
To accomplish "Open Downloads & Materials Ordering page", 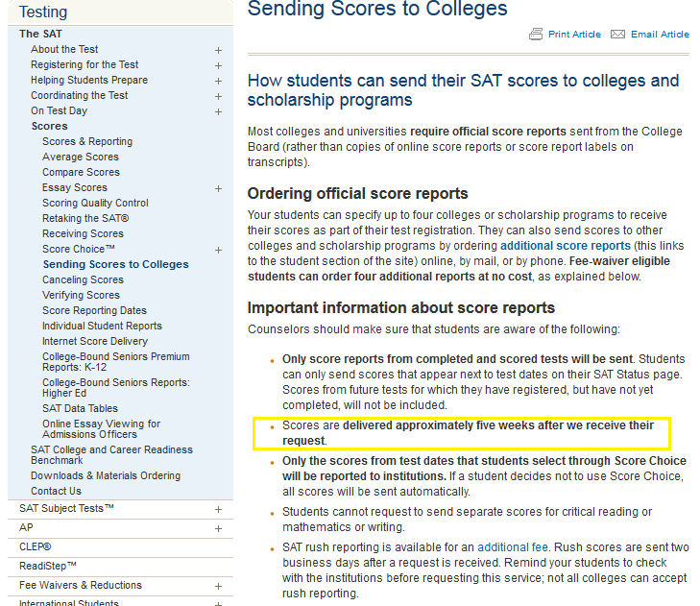I will (105, 475).
